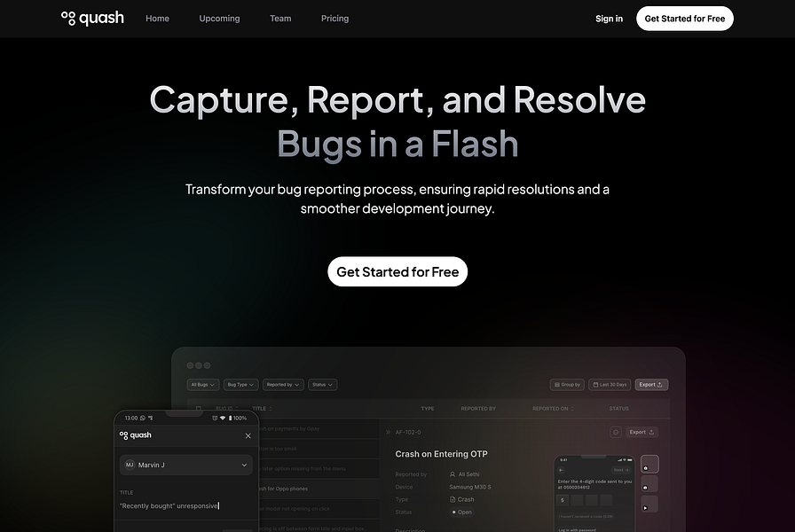
Task: Click the quash logo in the navbar
Action: tap(92, 19)
